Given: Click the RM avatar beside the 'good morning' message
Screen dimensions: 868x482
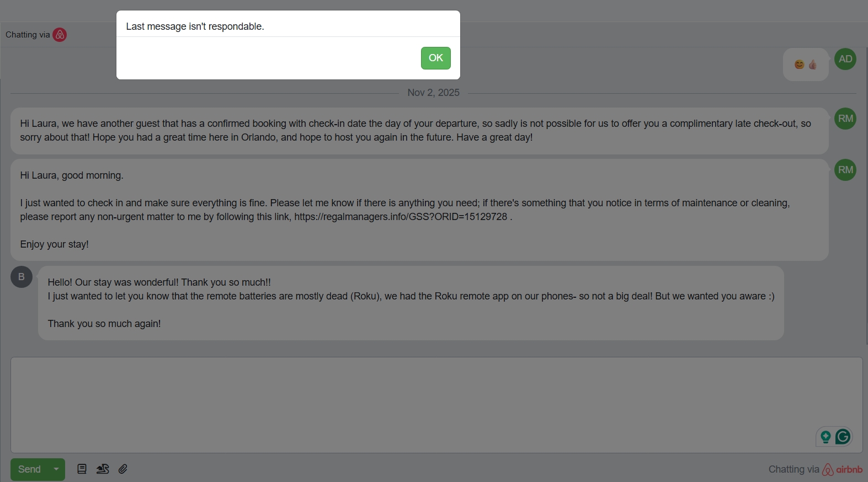Looking at the screenshot, I should click(x=845, y=170).
